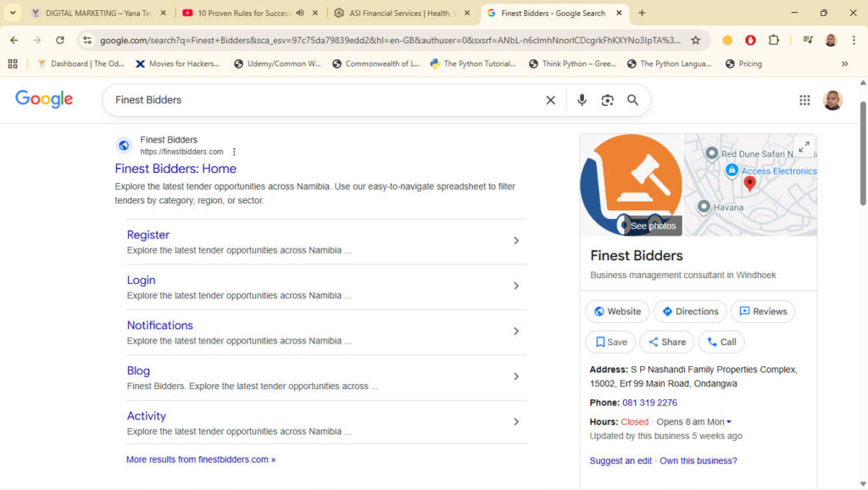The height and width of the screenshot is (490, 868).
Task: Submit search with magnifier icon
Action: coord(632,100)
